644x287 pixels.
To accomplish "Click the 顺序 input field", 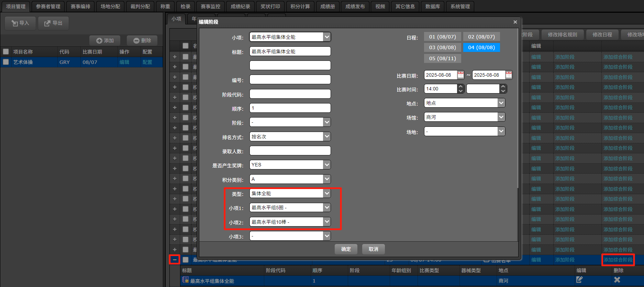I will tap(290, 108).
